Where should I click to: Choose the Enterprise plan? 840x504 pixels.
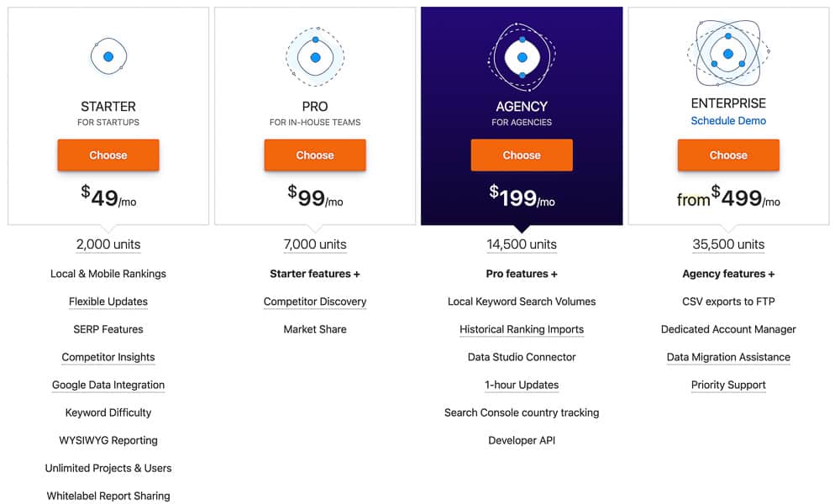(727, 155)
